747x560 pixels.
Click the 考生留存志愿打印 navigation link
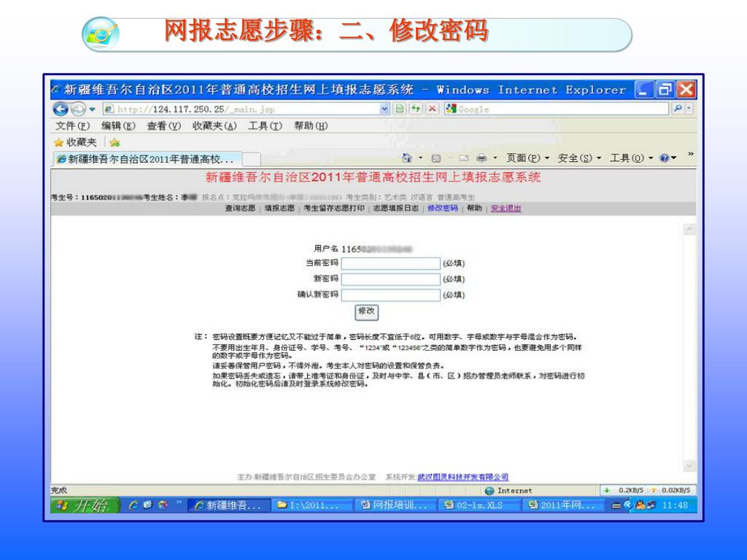click(334, 208)
